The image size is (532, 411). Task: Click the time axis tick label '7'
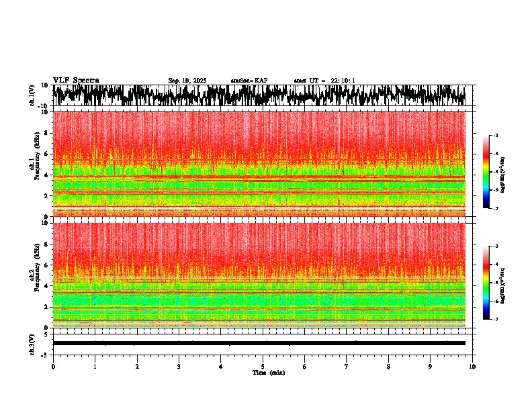[347, 367]
